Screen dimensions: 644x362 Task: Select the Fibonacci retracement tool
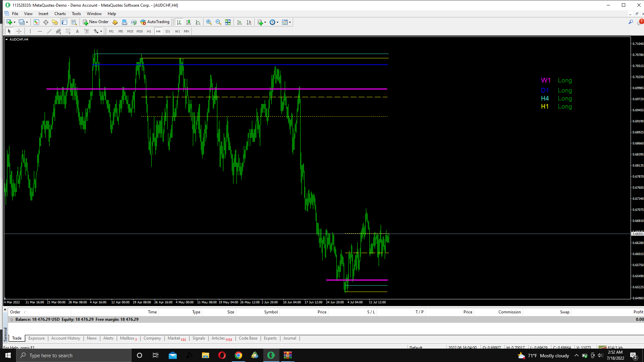click(68, 31)
